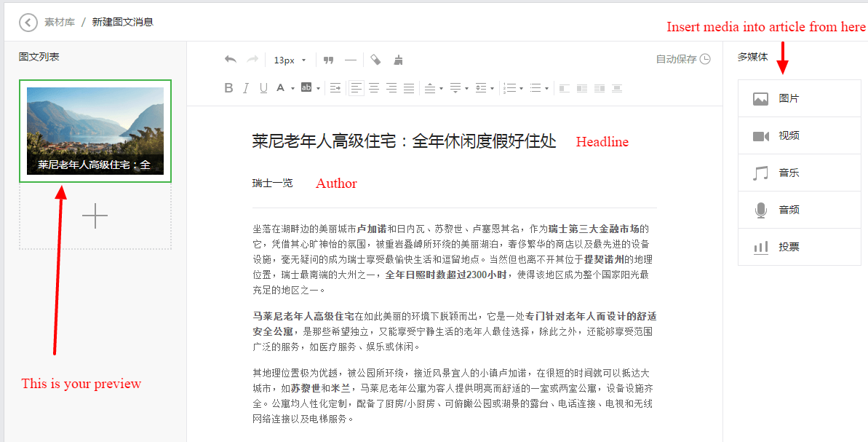
Task: Click the bar chart icon beside 投票
Action: [x=761, y=247]
